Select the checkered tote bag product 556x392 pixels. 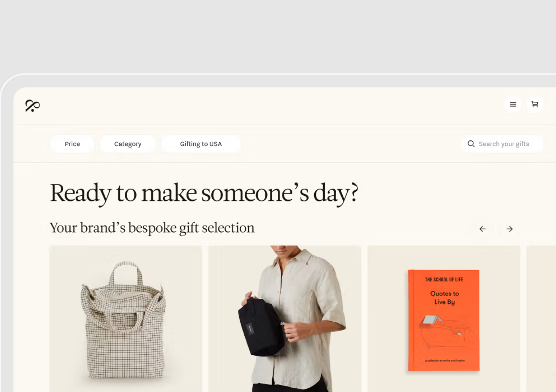coord(126,319)
